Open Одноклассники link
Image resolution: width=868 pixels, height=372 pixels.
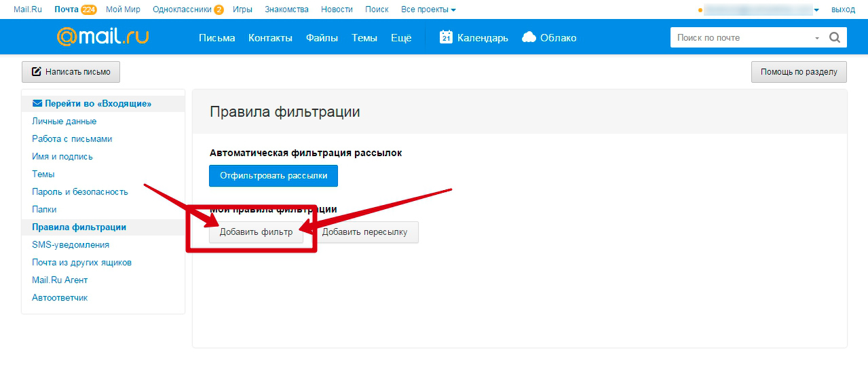(x=183, y=10)
